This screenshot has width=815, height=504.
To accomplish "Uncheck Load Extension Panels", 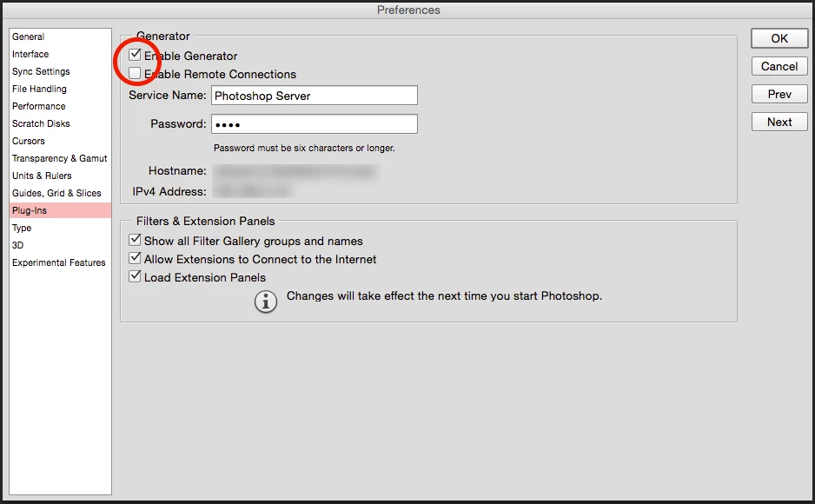I will tap(136, 276).
